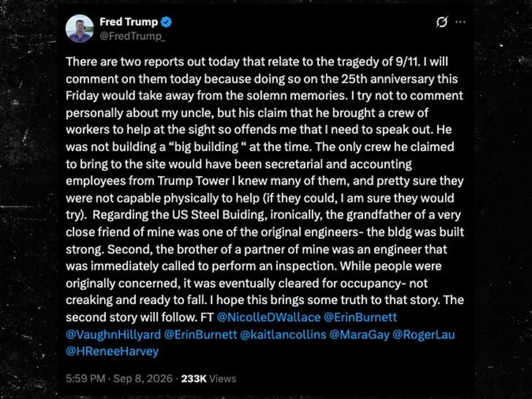
Task: Open the @kaitlancollins mention
Action: coord(283,335)
